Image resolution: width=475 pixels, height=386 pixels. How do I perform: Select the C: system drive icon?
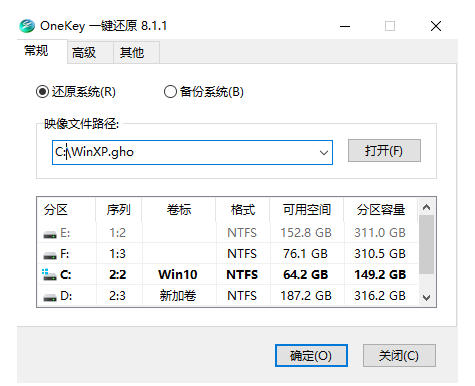pos(49,275)
